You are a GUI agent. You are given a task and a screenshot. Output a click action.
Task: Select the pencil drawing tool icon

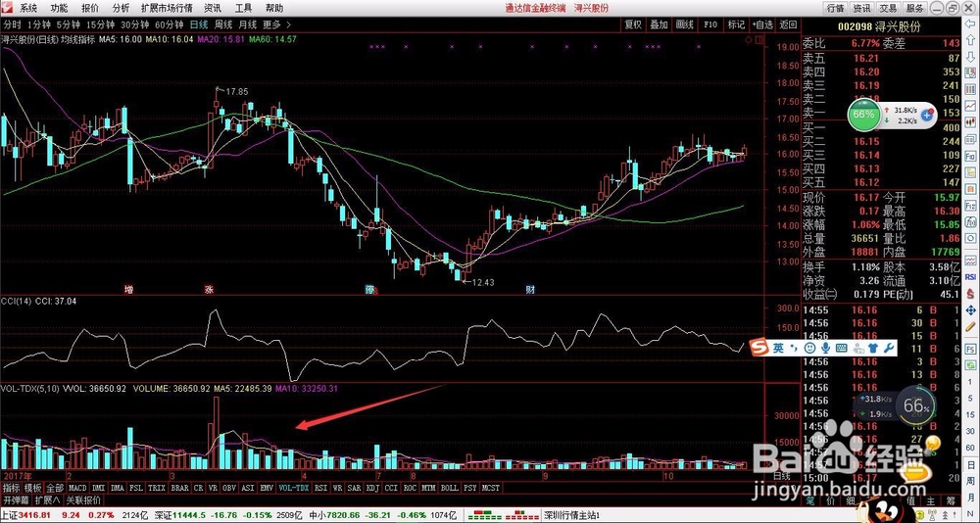point(970,326)
